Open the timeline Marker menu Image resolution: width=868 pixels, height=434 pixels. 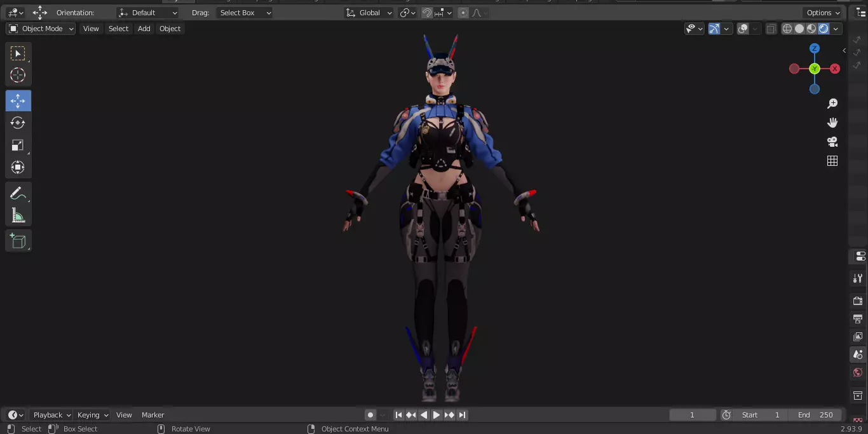[153, 415]
